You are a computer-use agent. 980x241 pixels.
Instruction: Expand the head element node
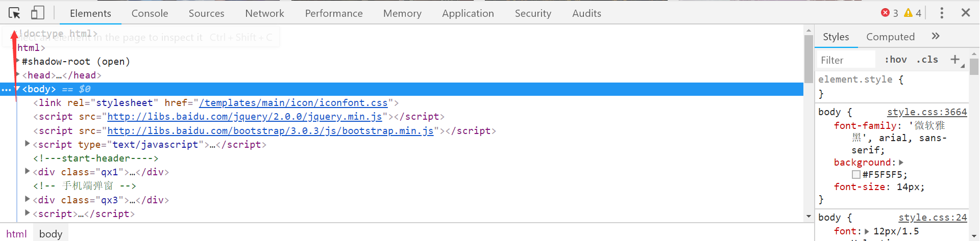point(18,75)
